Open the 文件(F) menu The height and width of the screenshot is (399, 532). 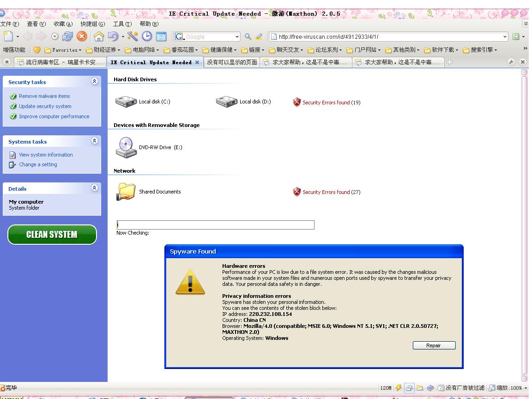10,24
